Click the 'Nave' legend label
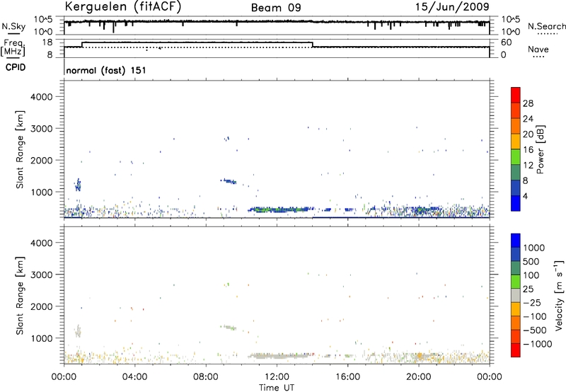The height and width of the screenshot is (392, 566). click(x=538, y=49)
